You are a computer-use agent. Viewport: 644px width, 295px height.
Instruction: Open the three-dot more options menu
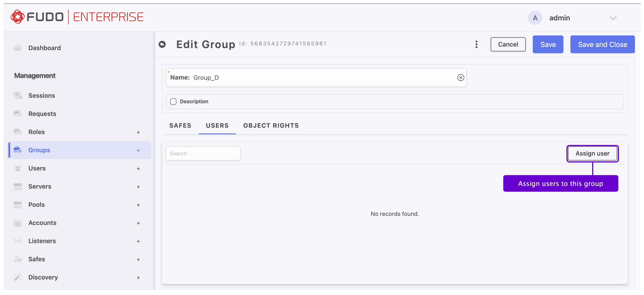[x=476, y=44]
